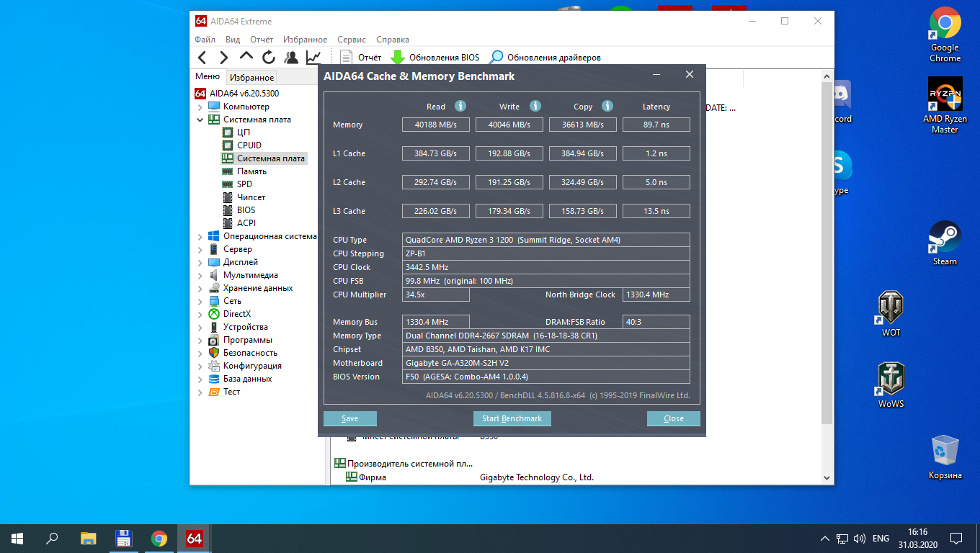The width and height of the screenshot is (980, 553).
Task: Expand the Сервер tree node
Action: [200, 249]
